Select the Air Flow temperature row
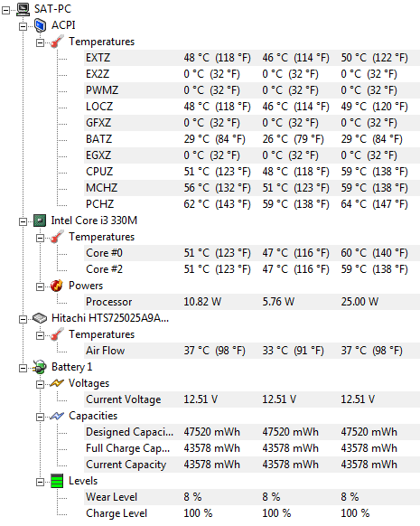The height and width of the screenshot is (526, 420). (252, 351)
